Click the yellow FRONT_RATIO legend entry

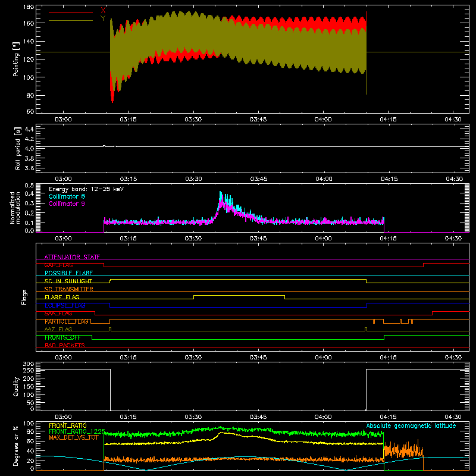pyautogui.click(x=68, y=425)
